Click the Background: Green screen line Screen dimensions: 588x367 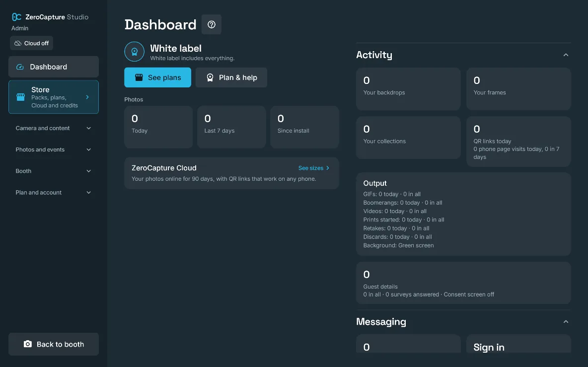point(398,245)
